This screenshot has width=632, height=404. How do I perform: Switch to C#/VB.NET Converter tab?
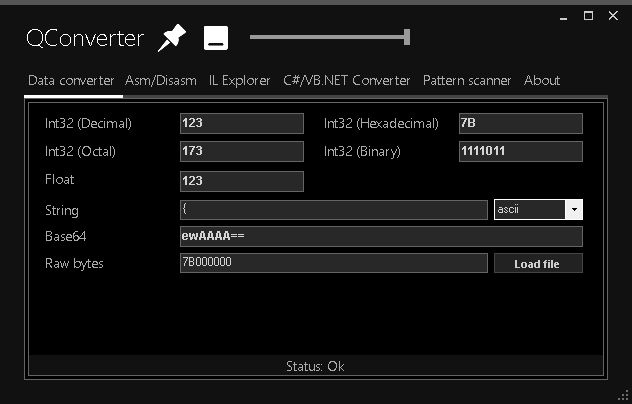coord(347,81)
